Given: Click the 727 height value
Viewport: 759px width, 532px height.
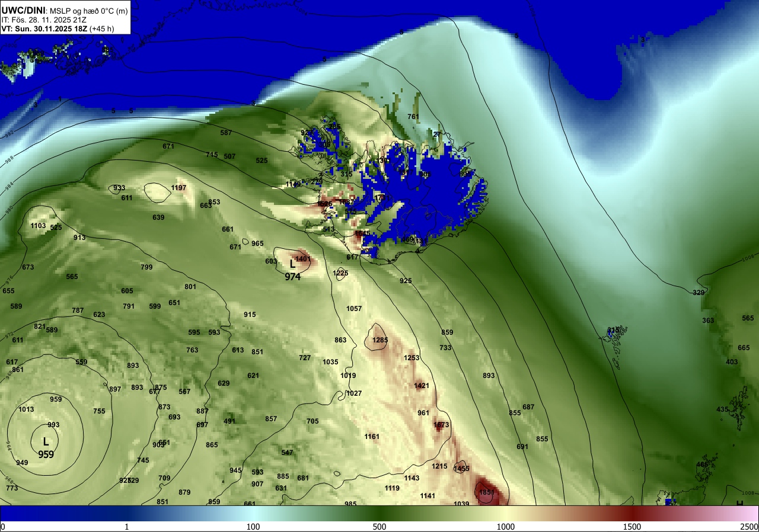Looking at the screenshot, I should coord(305,358).
